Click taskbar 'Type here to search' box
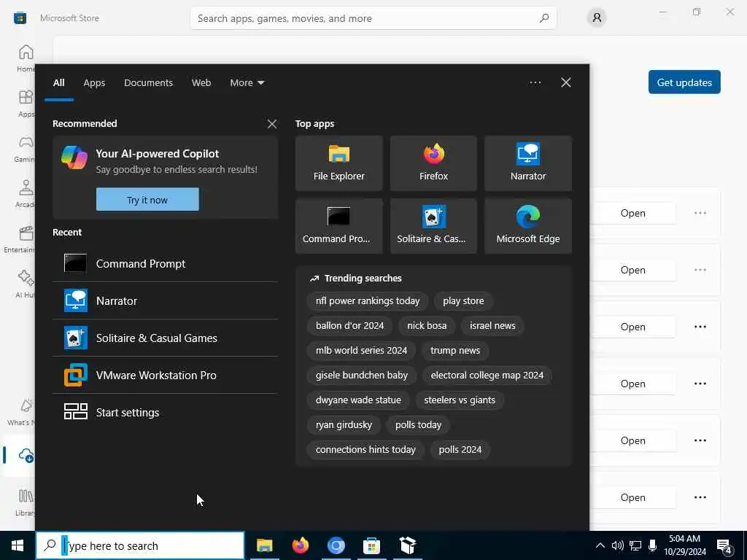Image resolution: width=747 pixels, height=560 pixels. [x=140, y=545]
